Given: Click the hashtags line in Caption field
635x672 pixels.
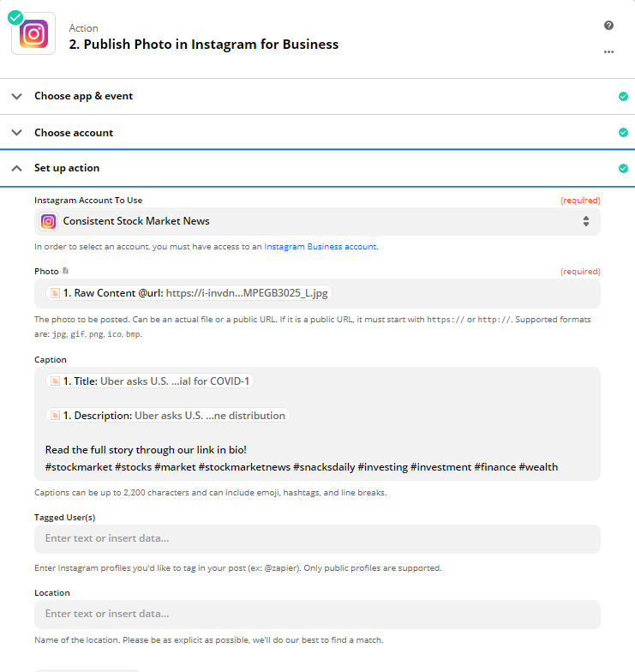Looking at the screenshot, I should point(302,466).
